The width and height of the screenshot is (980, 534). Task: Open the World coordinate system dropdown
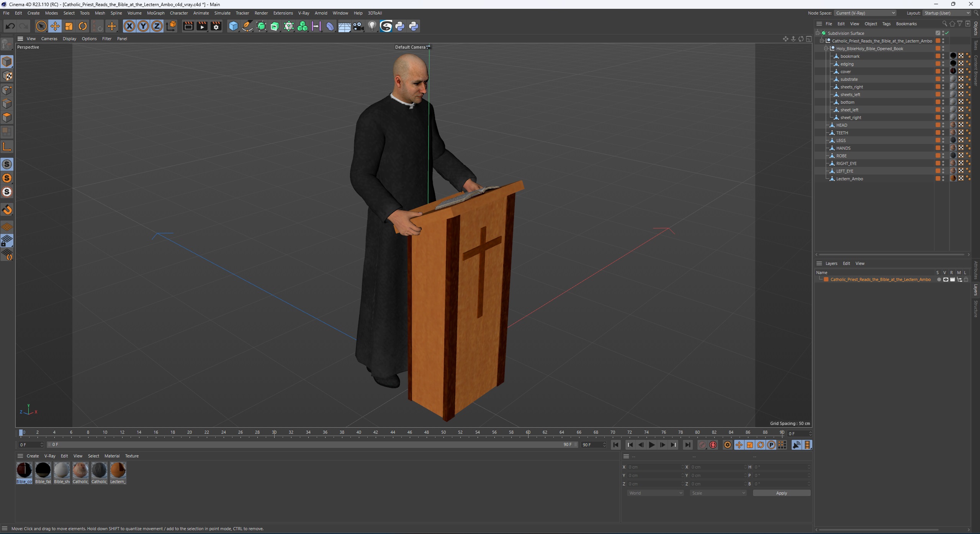point(655,493)
